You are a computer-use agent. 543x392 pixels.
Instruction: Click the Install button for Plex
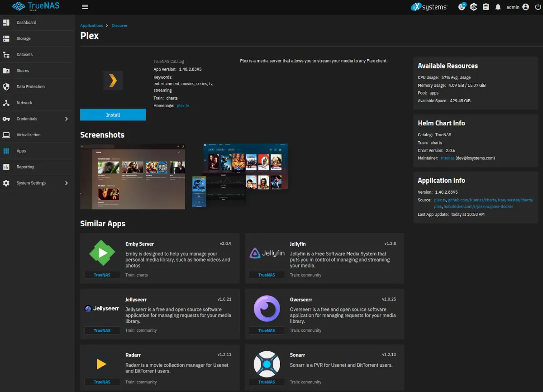[113, 115]
